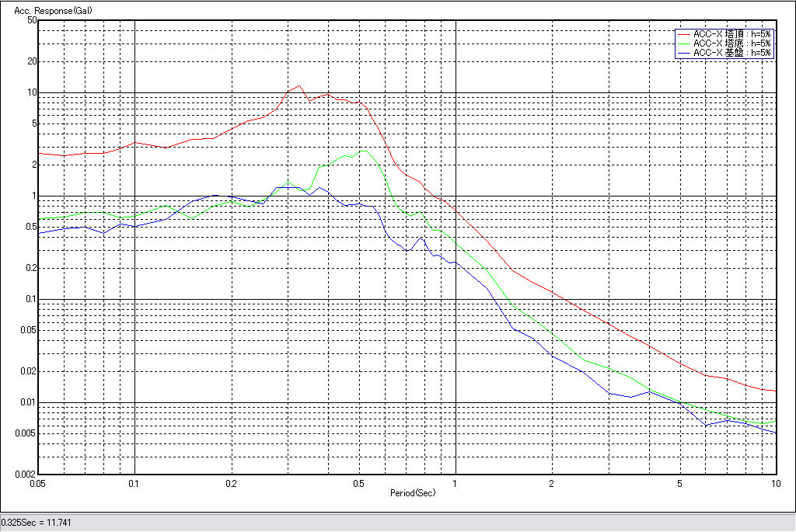Image resolution: width=796 pixels, height=532 pixels.
Task: Click the 50 label on the vertical axis
Action: tap(32, 20)
